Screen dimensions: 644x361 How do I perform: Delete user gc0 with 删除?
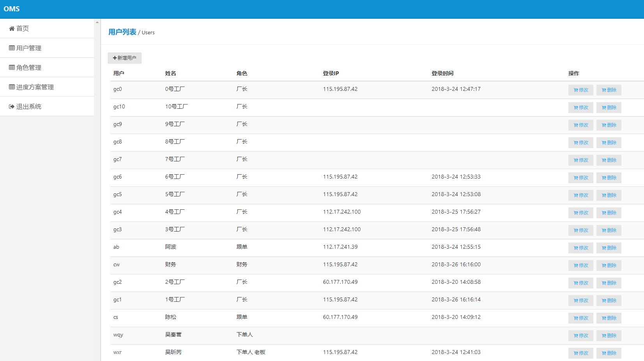(609, 90)
